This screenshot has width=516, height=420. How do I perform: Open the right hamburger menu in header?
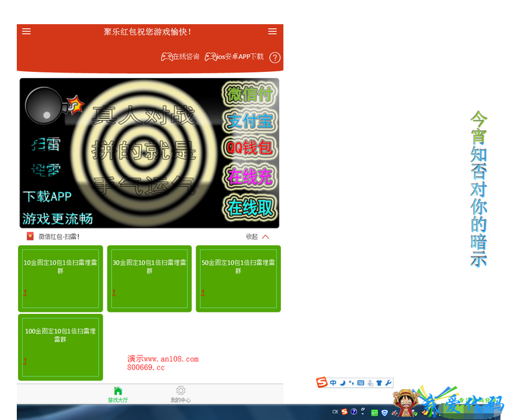[x=272, y=32]
